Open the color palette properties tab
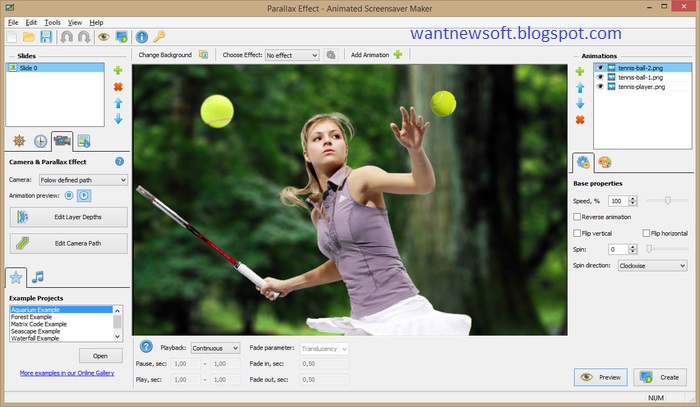Viewport: 700px width, 407px height. pyautogui.click(x=605, y=162)
